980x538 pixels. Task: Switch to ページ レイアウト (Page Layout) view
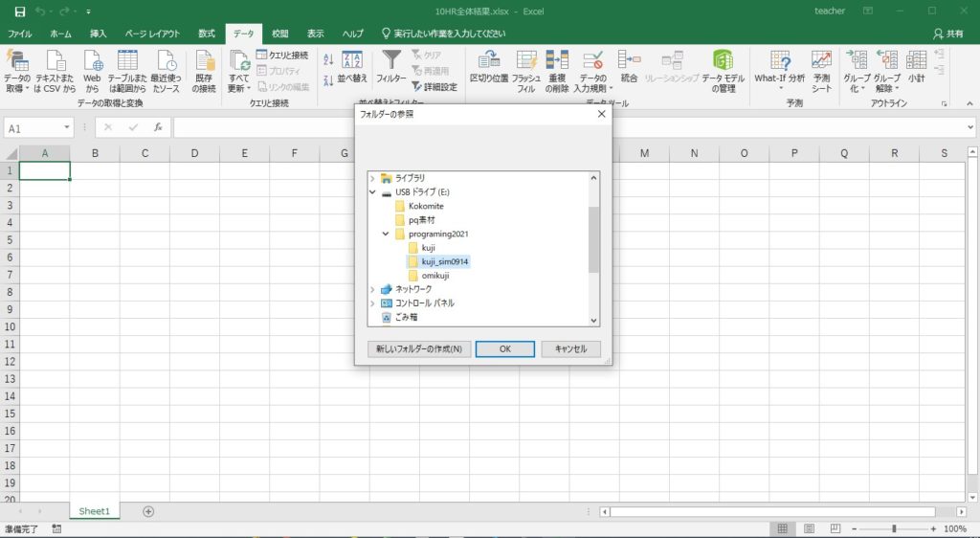coord(809,528)
